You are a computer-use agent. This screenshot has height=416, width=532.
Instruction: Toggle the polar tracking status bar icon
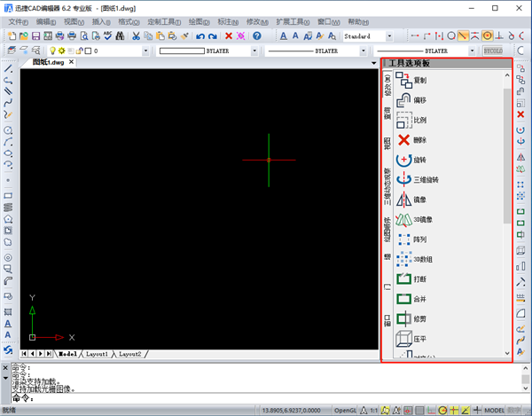442,410
